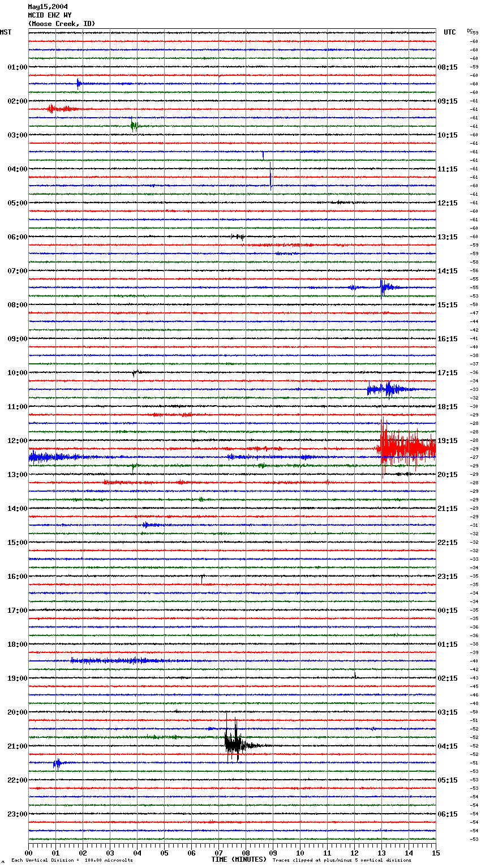Click the 08:15 UTC time label
The height and width of the screenshot is (868, 481).
(x=448, y=67)
